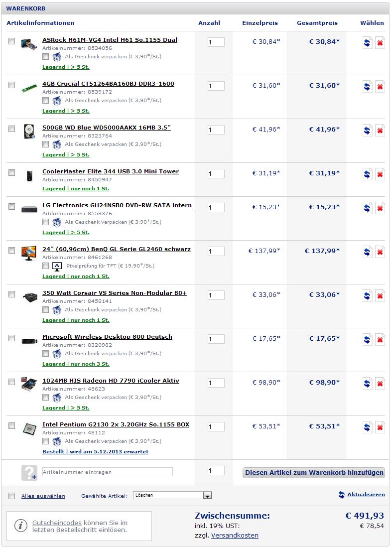Refresh the 4GB Crucial RAM row with arrows icon
Image resolution: width=392 pixels, height=547 pixels.
point(368,87)
